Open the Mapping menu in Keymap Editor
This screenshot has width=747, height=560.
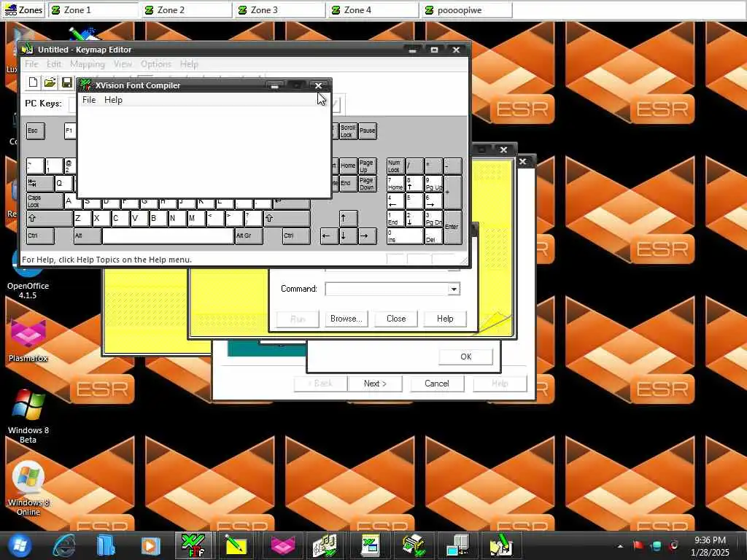pos(88,64)
